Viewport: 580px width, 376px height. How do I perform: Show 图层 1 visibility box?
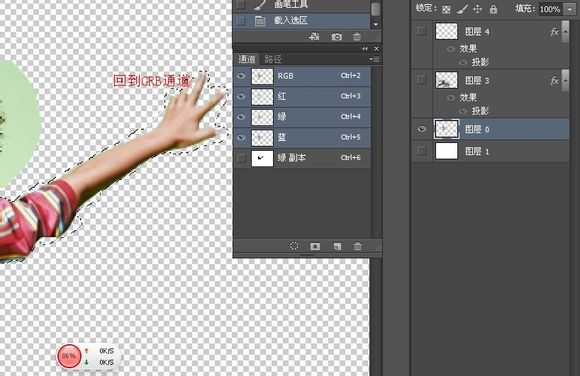tap(421, 150)
